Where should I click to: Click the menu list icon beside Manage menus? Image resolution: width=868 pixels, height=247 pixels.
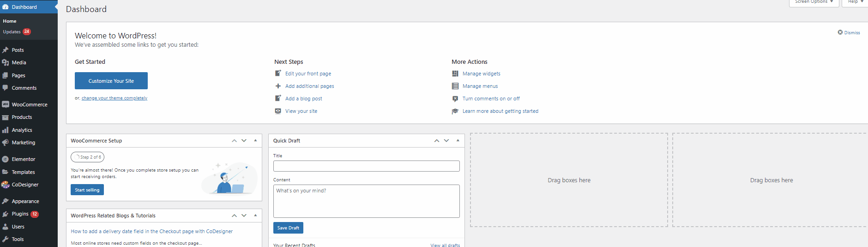click(x=455, y=86)
